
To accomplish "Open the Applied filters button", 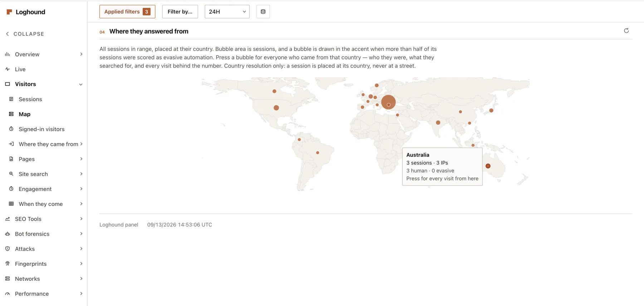I will tap(127, 12).
